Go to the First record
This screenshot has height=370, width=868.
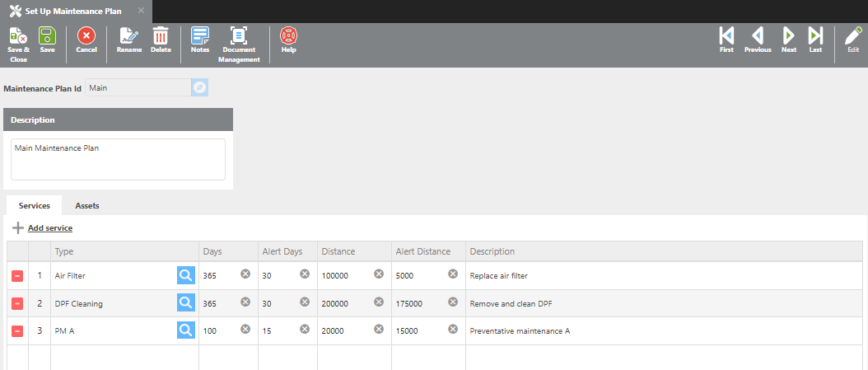726,36
